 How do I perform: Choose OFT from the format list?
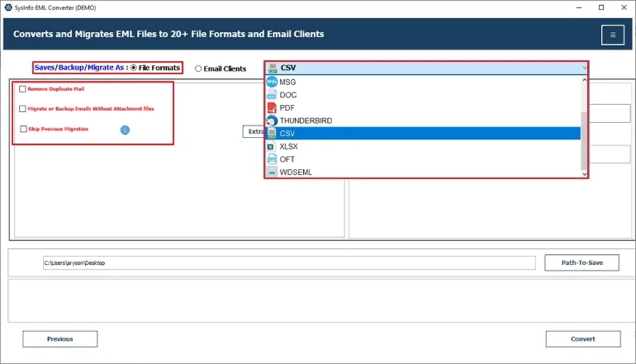coord(423,159)
